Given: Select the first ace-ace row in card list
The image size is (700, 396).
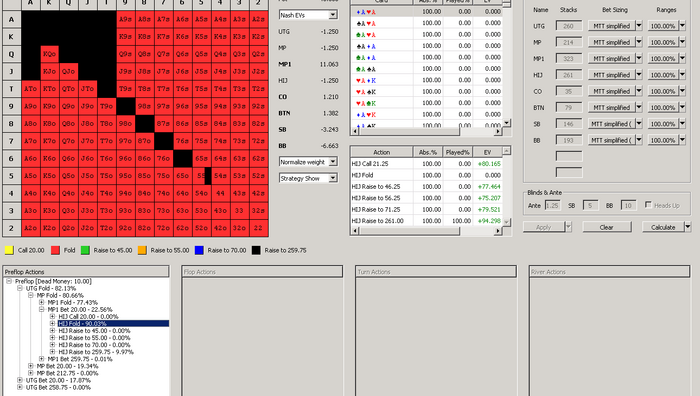Looking at the screenshot, I should 427,12.
